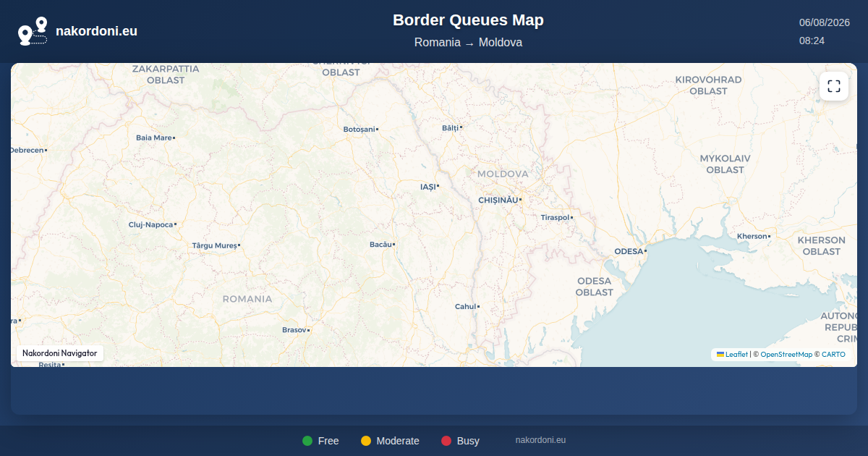Click the ZAKARPATTIA OBLAST region label
Viewport: 868px width, 456px height.
166,75
